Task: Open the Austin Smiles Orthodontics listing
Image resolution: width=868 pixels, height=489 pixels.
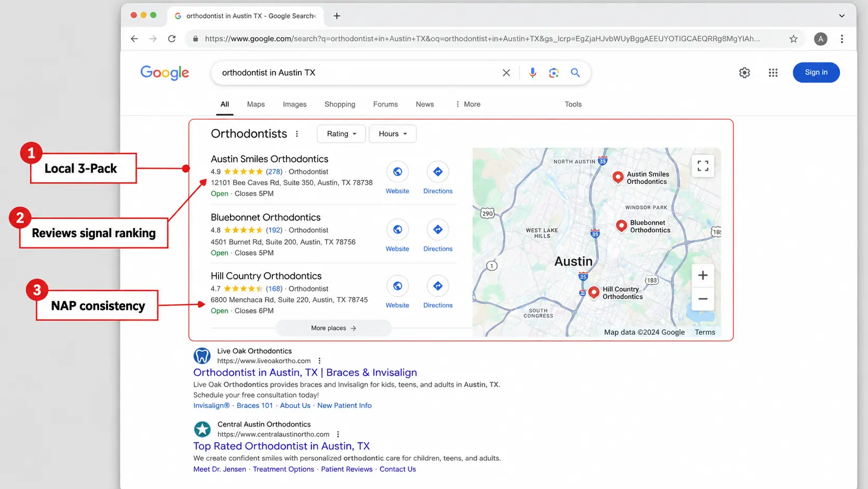Action: (269, 159)
